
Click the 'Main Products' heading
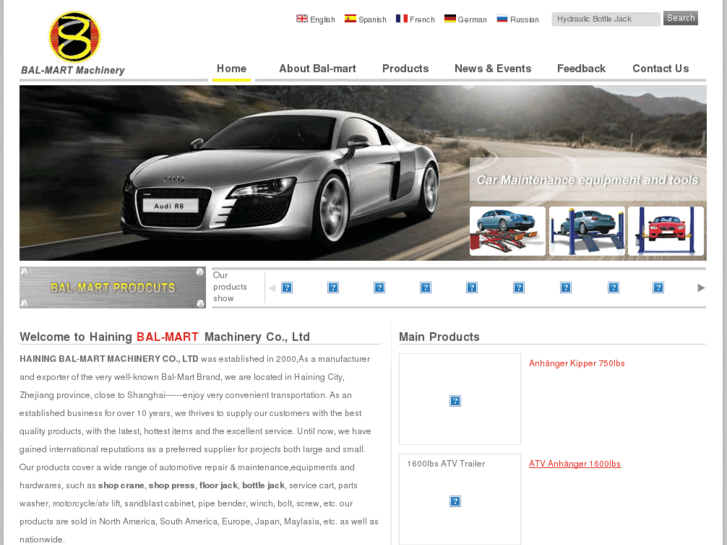pyautogui.click(x=439, y=337)
